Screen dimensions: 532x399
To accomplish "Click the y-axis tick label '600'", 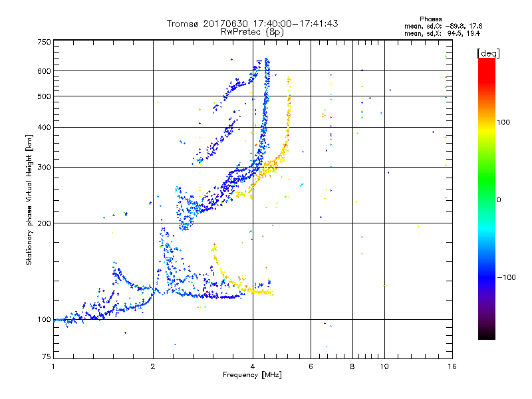I will coord(44,71).
